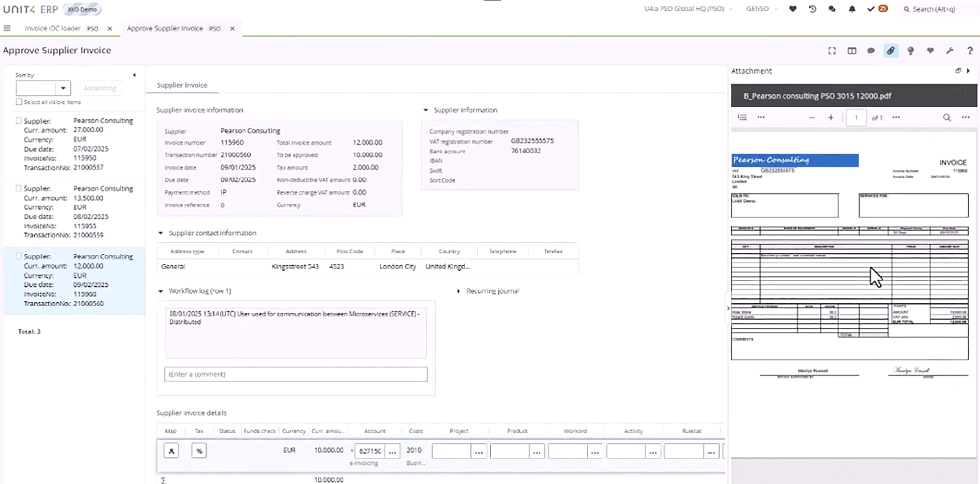Screen dimensions: 980x484
Task: Pop out attachment panel into new window
Action: tap(958, 71)
